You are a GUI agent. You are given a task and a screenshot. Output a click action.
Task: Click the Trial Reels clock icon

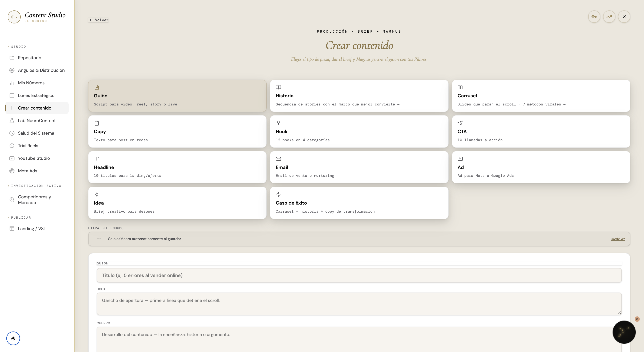pyautogui.click(x=12, y=146)
